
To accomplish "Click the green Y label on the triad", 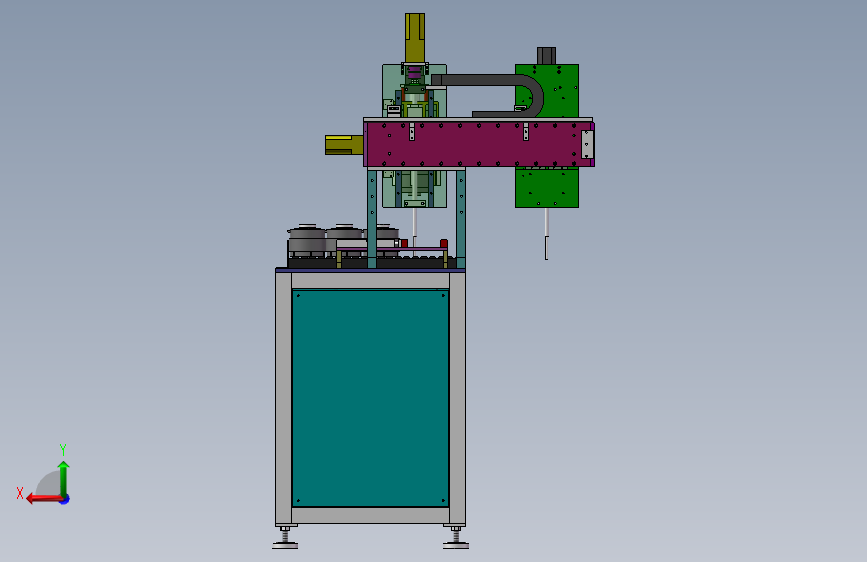I will pyautogui.click(x=63, y=449).
